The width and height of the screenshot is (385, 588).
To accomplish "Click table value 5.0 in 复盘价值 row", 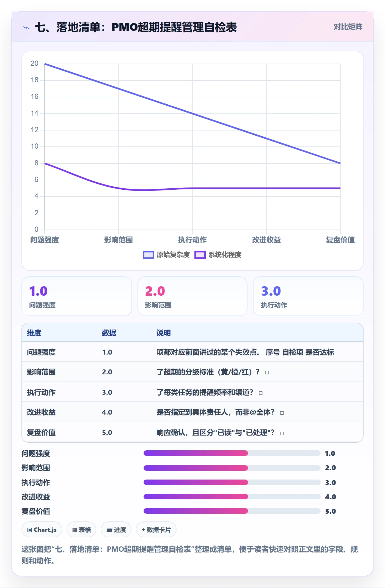I will [107, 433].
